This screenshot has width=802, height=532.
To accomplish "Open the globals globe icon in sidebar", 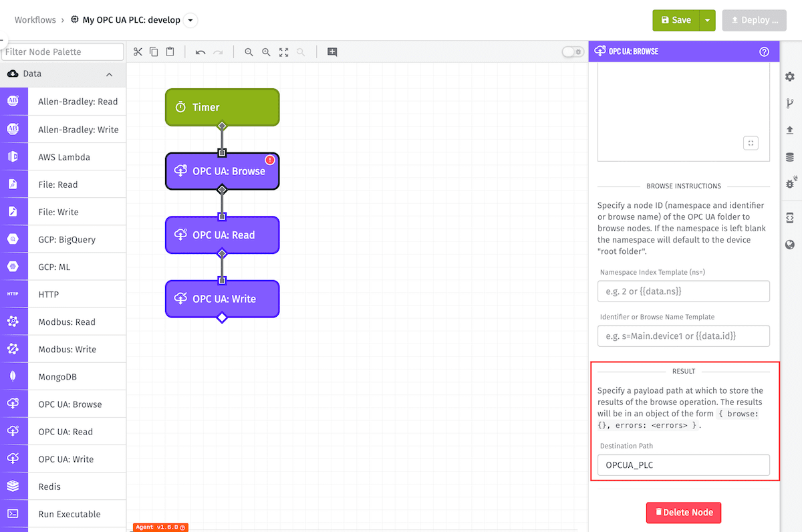I will tap(790, 245).
